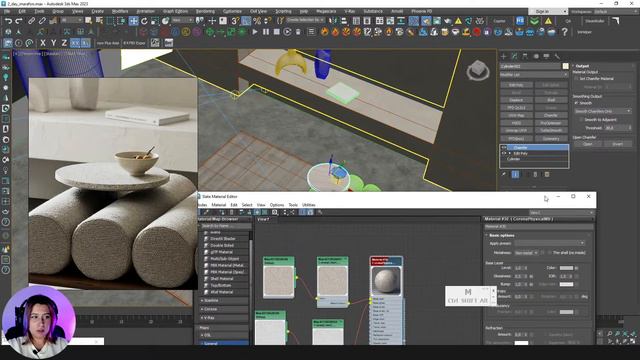Activate the Select and Move tool
Screen dimensions: 640x360
133,21
